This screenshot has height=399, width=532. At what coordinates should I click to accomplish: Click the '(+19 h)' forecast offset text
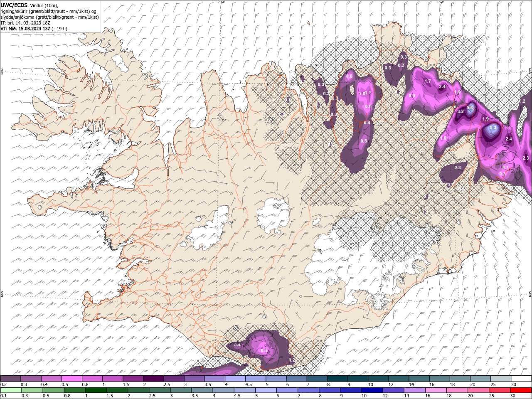pyautogui.click(x=59, y=29)
